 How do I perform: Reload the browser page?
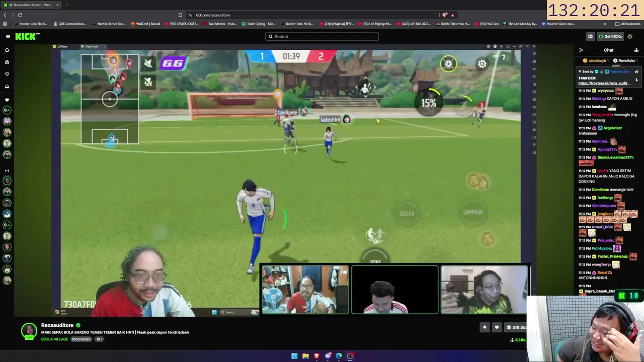tap(20, 15)
